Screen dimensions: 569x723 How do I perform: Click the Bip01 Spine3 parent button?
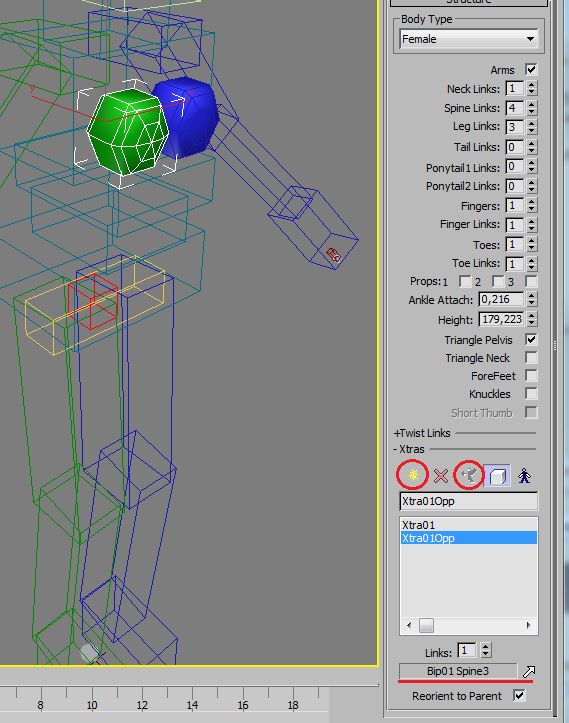(x=457, y=671)
